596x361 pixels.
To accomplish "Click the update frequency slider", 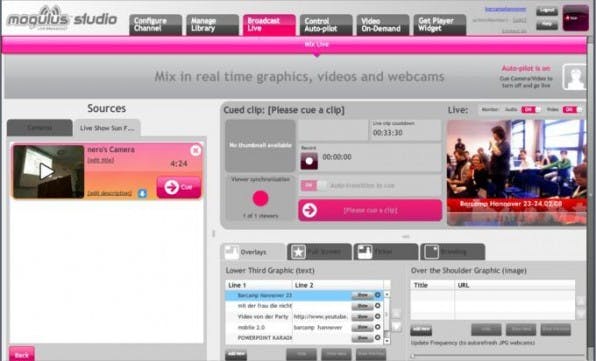I will coord(498,356).
